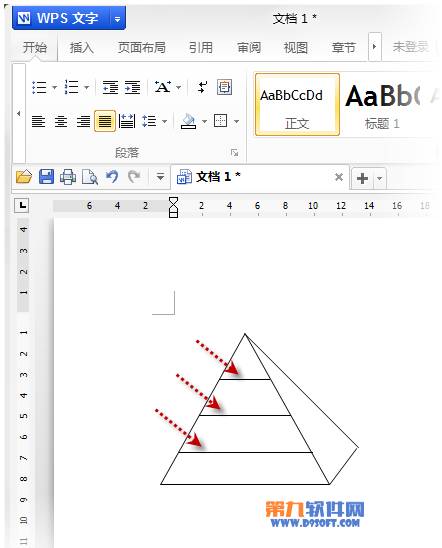
Task: Open the 页面布局 tab
Action: pyautogui.click(x=142, y=47)
